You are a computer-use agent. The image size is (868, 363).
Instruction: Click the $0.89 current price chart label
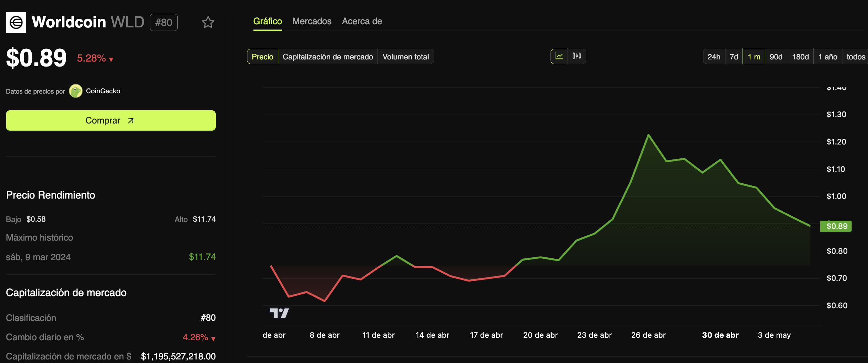tap(836, 226)
